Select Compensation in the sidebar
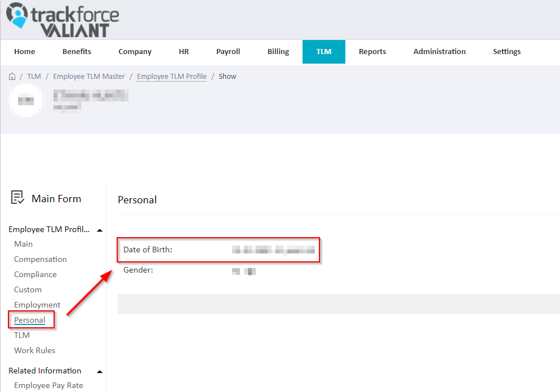The height and width of the screenshot is (392, 560). tap(41, 259)
